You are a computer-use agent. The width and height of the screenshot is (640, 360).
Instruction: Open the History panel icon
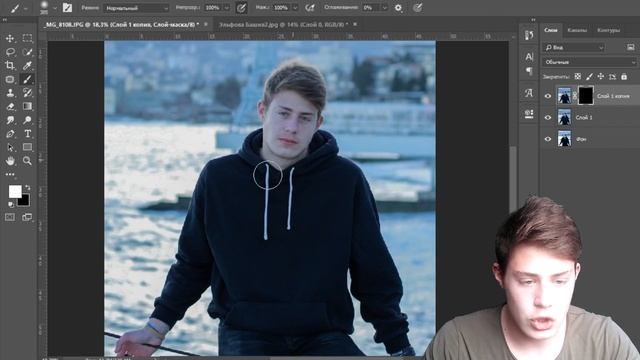tap(529, 35)
